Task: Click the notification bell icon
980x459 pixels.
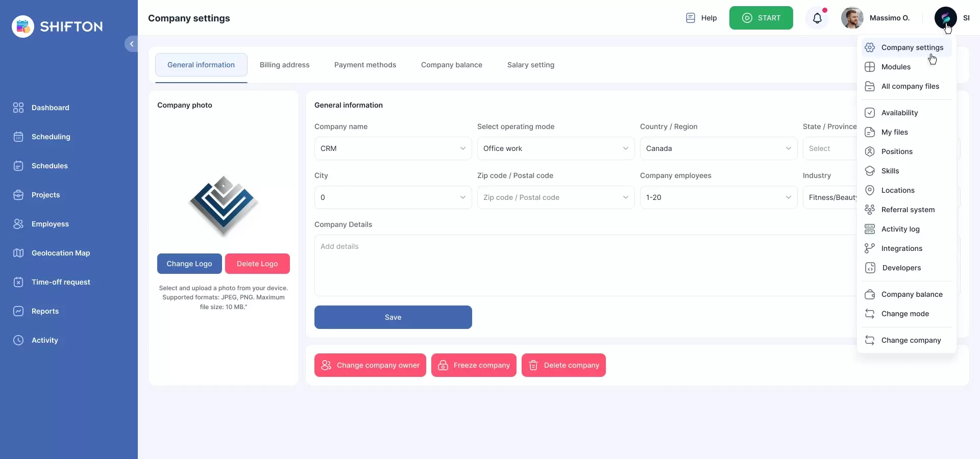Action: [817, 18]
